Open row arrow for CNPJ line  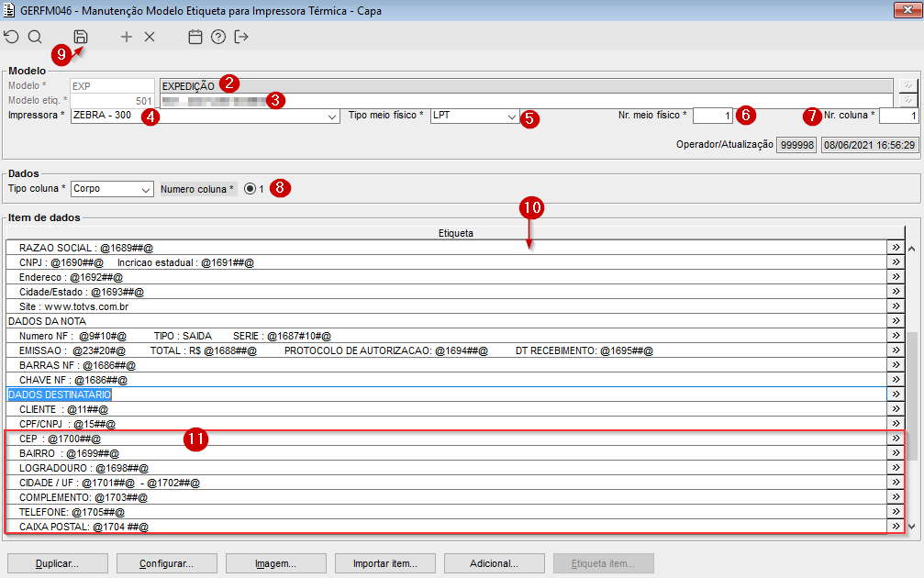pos(896,262)
